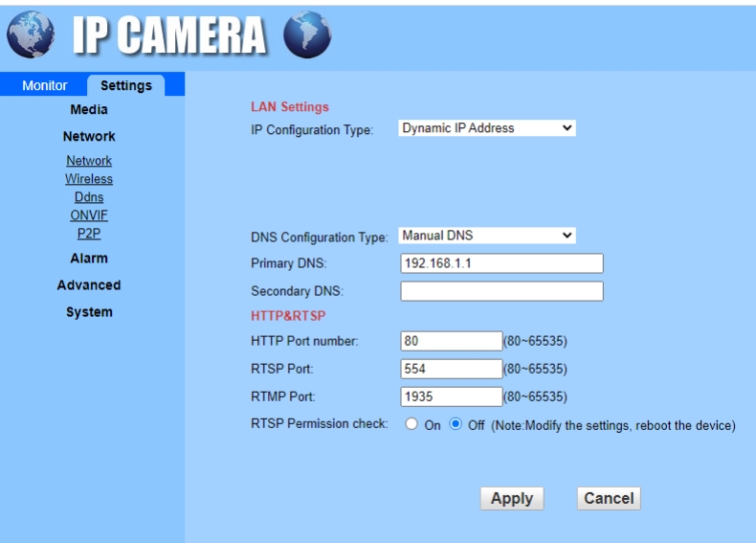Switch to the Monitor tab

point(44,85)
